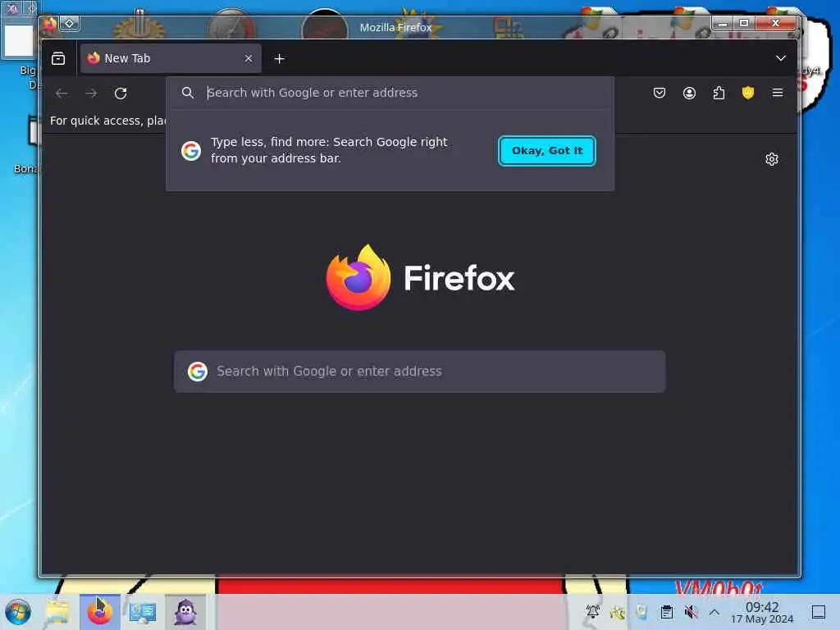Open clipboard tray icon

point(666,612)
